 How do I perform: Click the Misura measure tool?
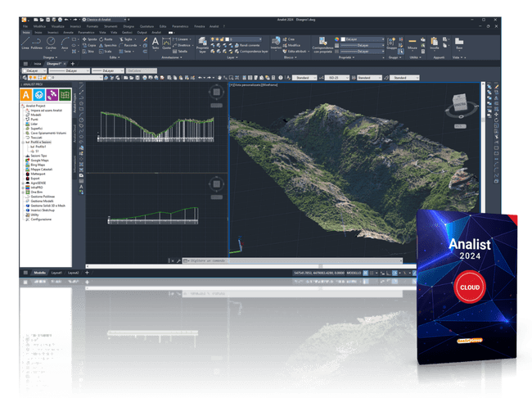(413, 43)
